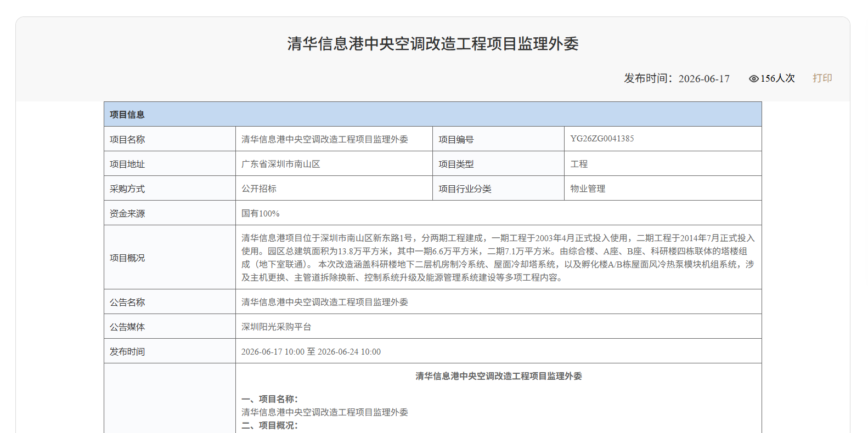Click the 二、项目概况 section heading
868x433 pixels.
[269, 425]
